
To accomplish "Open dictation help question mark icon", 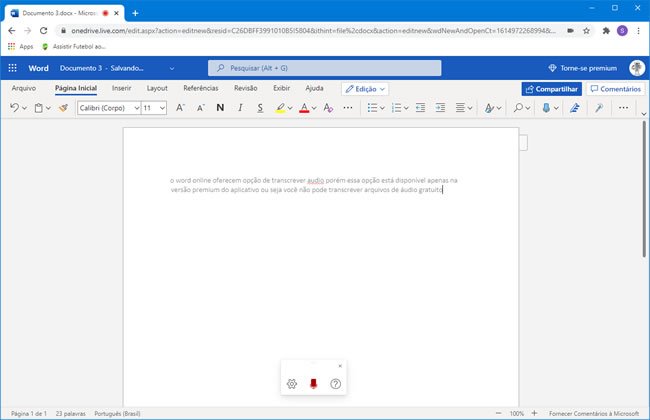I will point(335,384).
